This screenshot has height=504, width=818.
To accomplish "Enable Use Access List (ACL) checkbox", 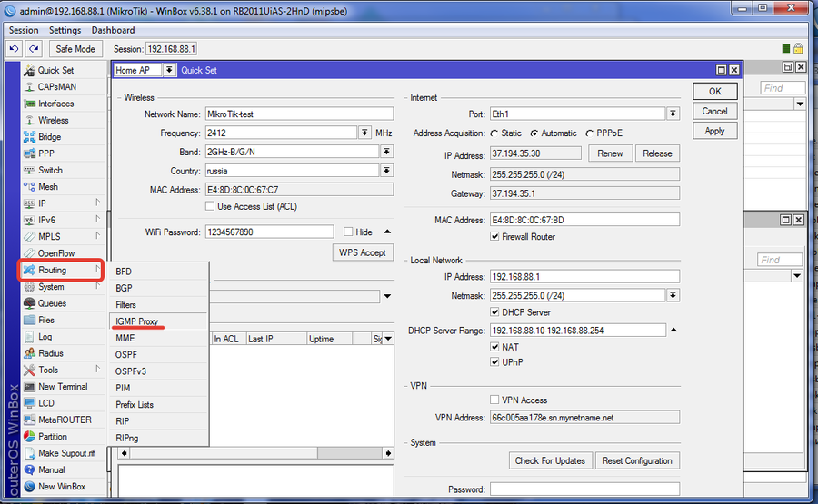I will point(210,206).
